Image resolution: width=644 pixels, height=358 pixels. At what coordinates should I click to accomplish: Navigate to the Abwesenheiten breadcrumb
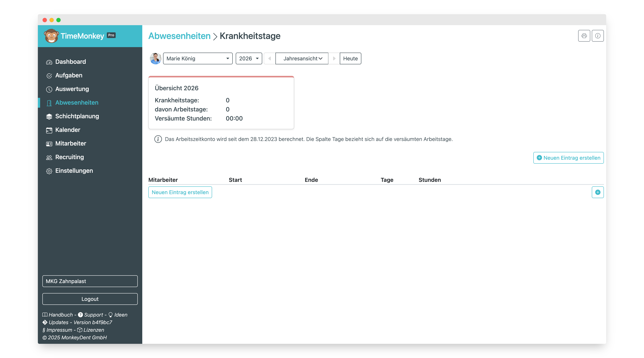click(x=179, y=36)
